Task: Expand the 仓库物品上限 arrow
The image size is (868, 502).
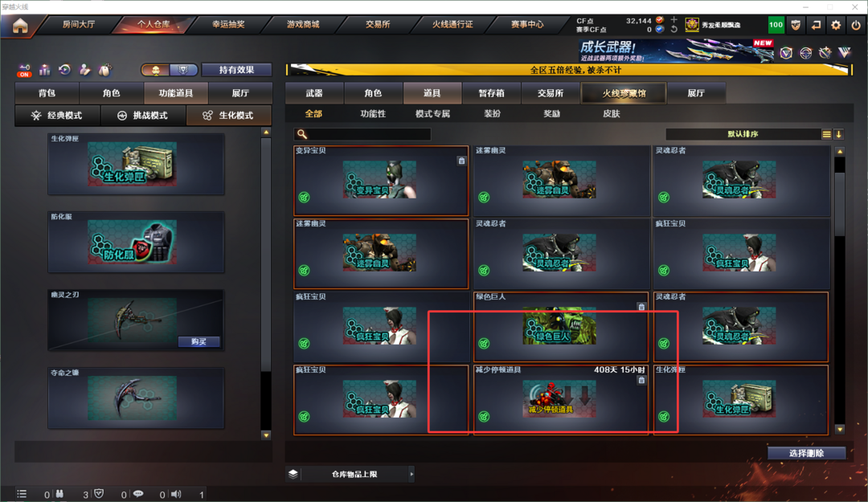Action: [x=411, y=474]
